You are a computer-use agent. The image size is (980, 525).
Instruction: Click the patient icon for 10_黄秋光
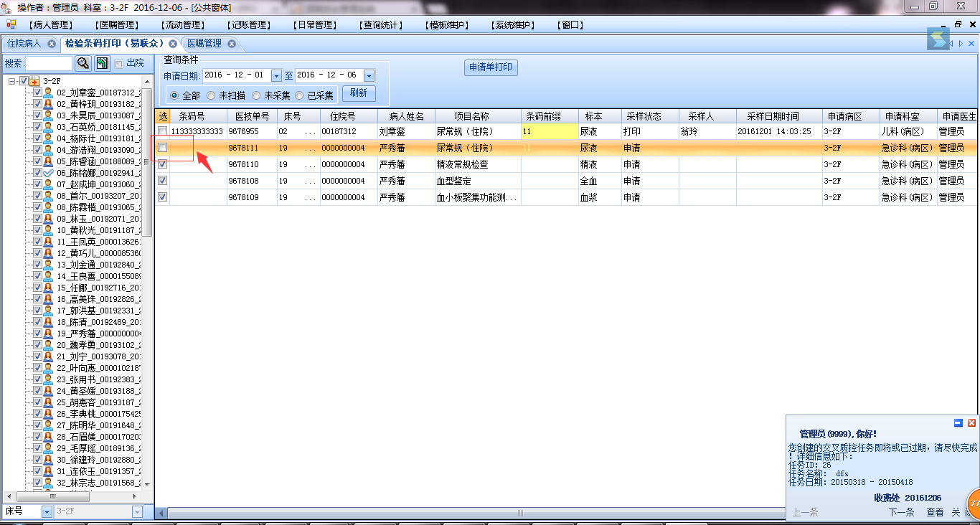[x=48, y=230]
